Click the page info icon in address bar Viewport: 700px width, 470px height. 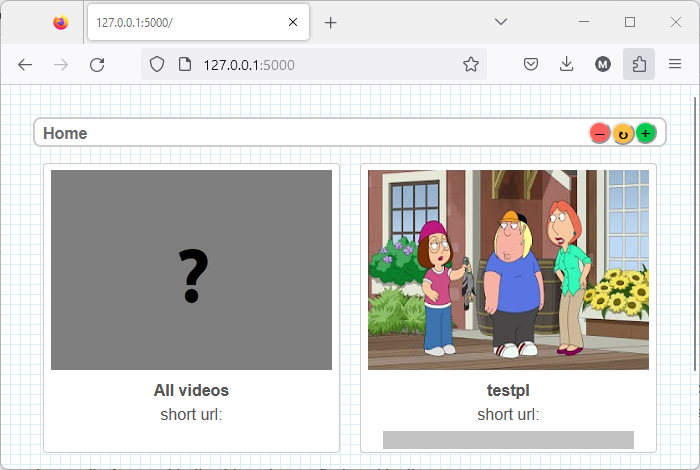click(x=185, y=64)
